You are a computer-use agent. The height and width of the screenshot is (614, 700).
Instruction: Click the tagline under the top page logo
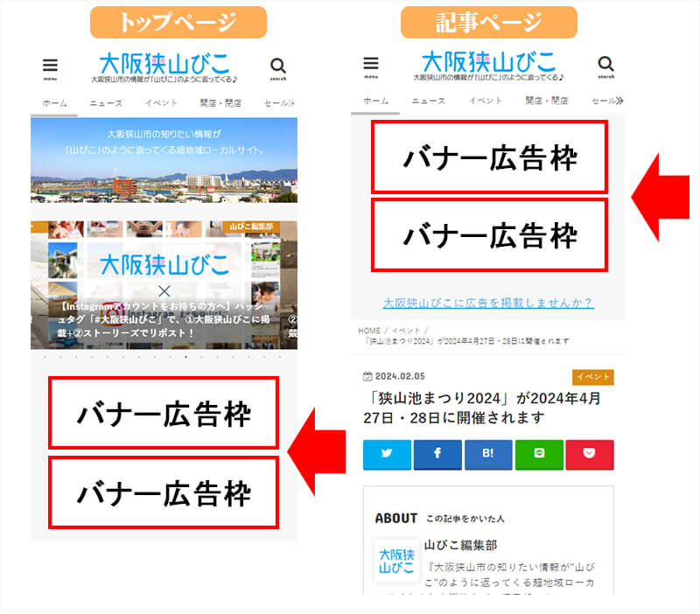[164, 80]
